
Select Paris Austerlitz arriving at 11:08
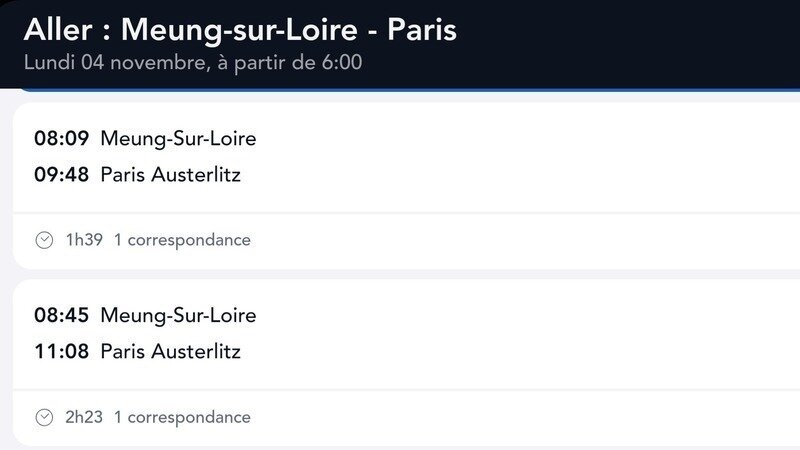pos(171,352)
